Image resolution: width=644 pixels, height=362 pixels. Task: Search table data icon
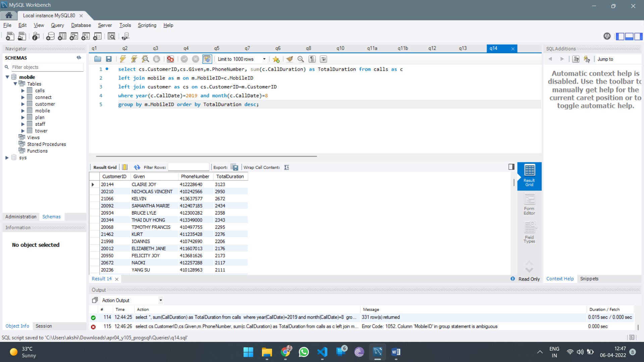coord(111,36)
